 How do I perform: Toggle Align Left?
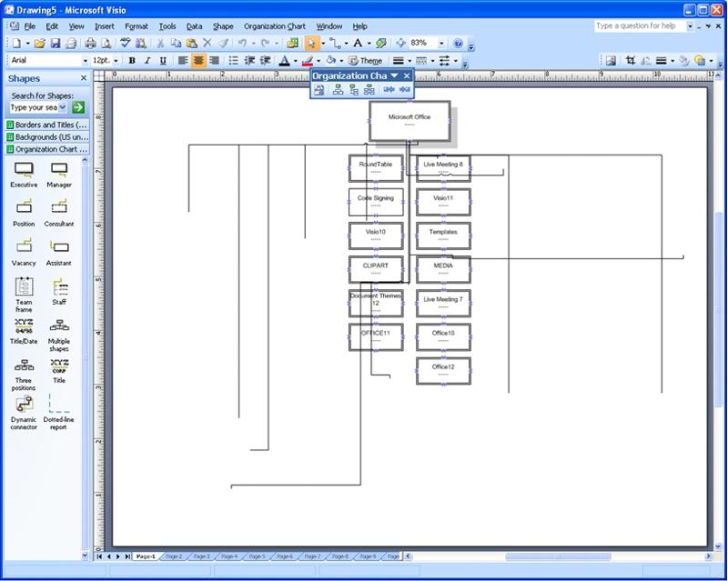pyautogui.click(x=183, y=60)
